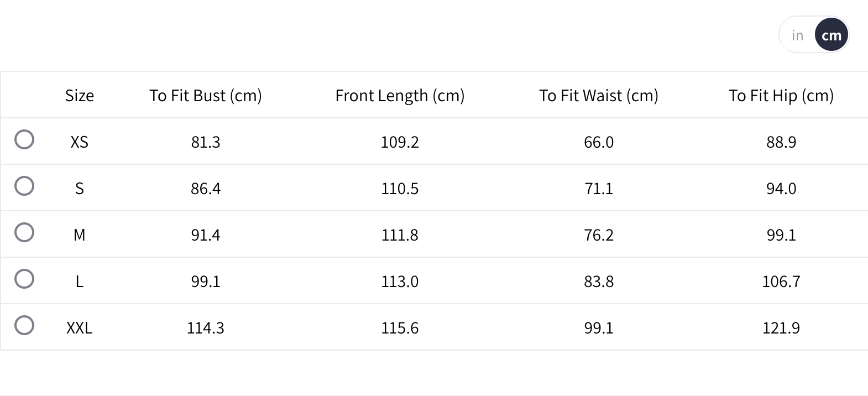Switch units to inches
The image size is (868, 396).
click(x=797, y=35)
